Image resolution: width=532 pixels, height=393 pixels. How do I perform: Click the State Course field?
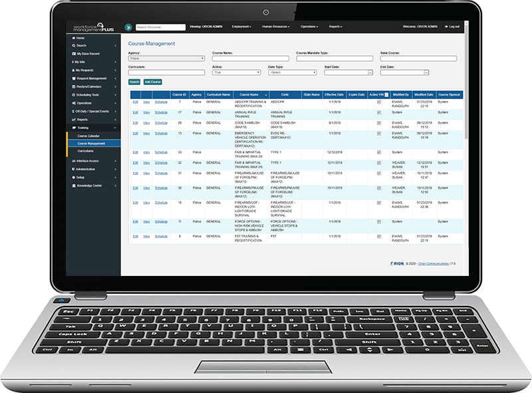(419, 59)
